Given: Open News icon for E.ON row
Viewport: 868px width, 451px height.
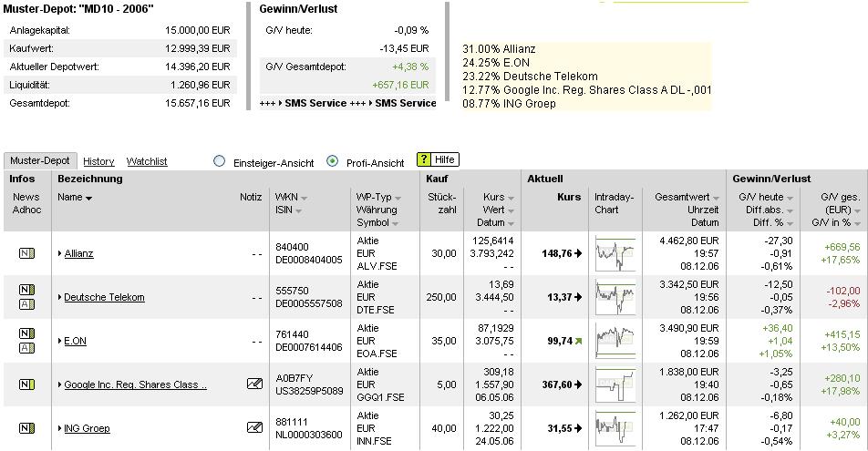Looking at the screenshot, I should pyautogui.click(x=26, y=333).
